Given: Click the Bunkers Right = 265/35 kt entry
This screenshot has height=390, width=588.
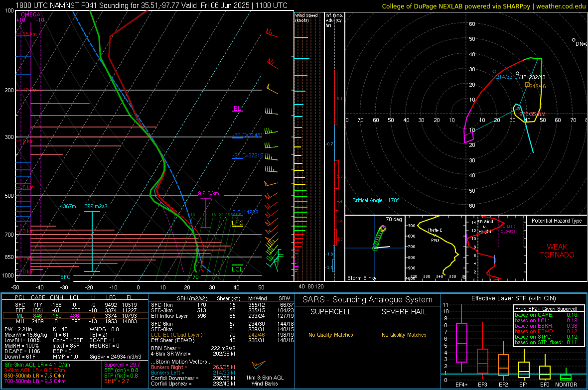Looking at the screenshot, I should coord(193,367).
